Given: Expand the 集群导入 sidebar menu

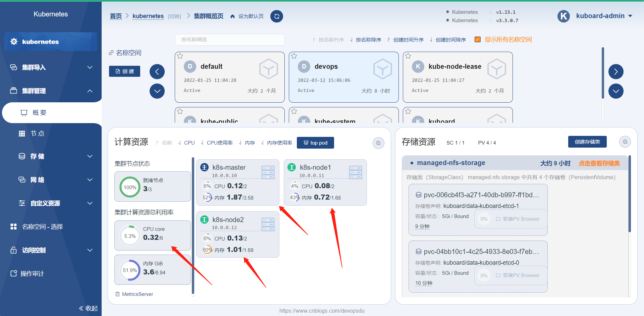Looking at the screenshot, I should pyautogui.click(x=51, y=67).
